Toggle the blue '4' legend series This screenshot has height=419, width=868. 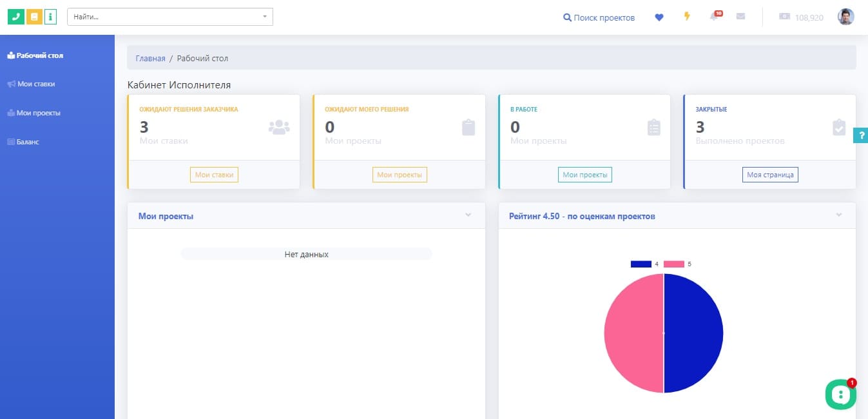point(641,264)
